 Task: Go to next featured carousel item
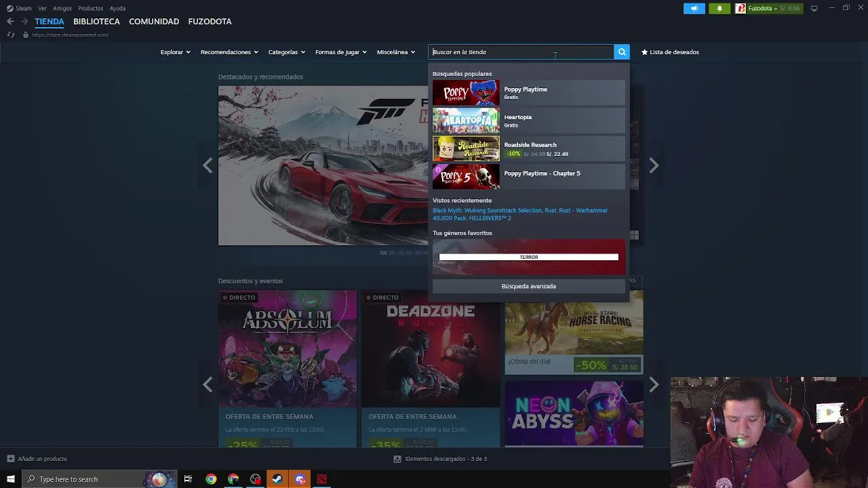point(654,165)
